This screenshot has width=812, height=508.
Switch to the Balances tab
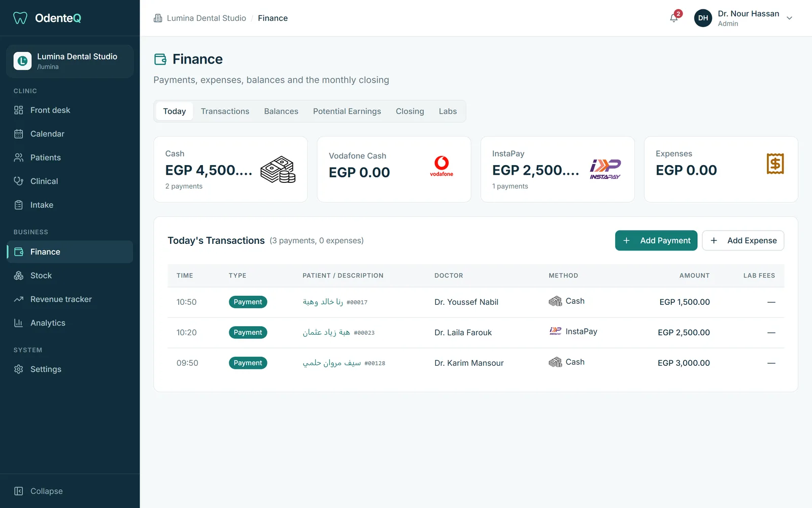pos(281,111)
